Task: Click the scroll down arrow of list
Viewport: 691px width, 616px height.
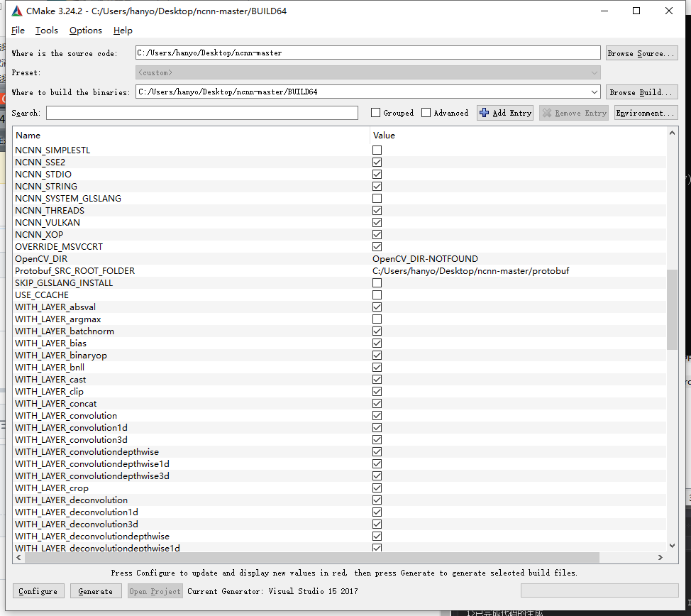Action: point(672,546)
